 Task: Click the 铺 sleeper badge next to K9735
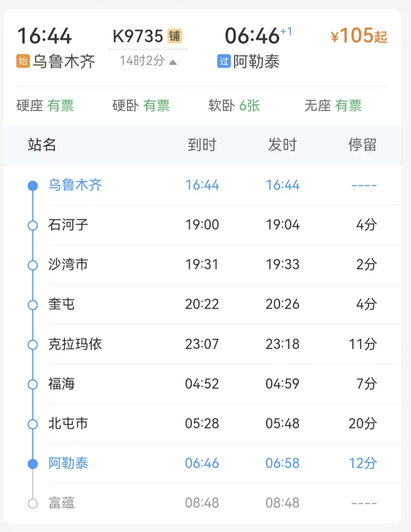[x=175, y=36]
